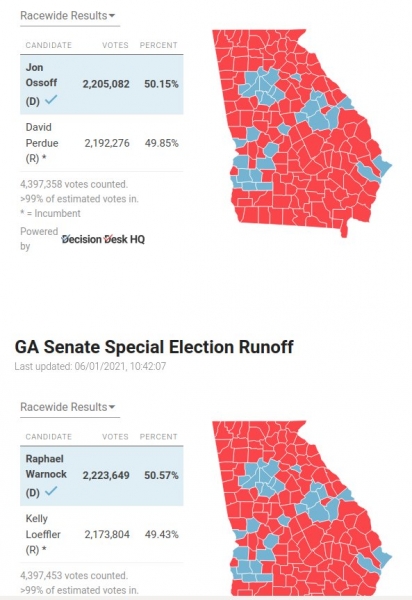Click the checkmark next to Raphael Warnock (D)
This screenshot has height=600, width=412.
click(51, 491)
